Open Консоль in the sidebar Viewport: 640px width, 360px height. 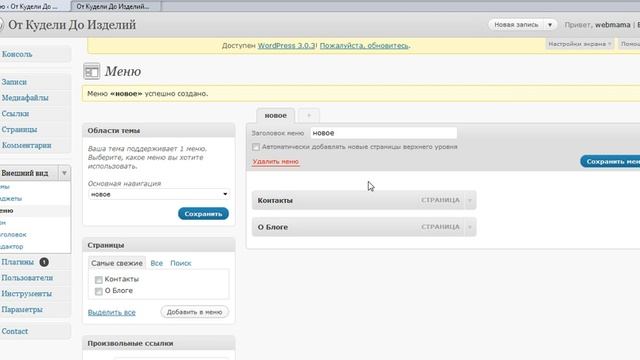(x=17, y=54)
